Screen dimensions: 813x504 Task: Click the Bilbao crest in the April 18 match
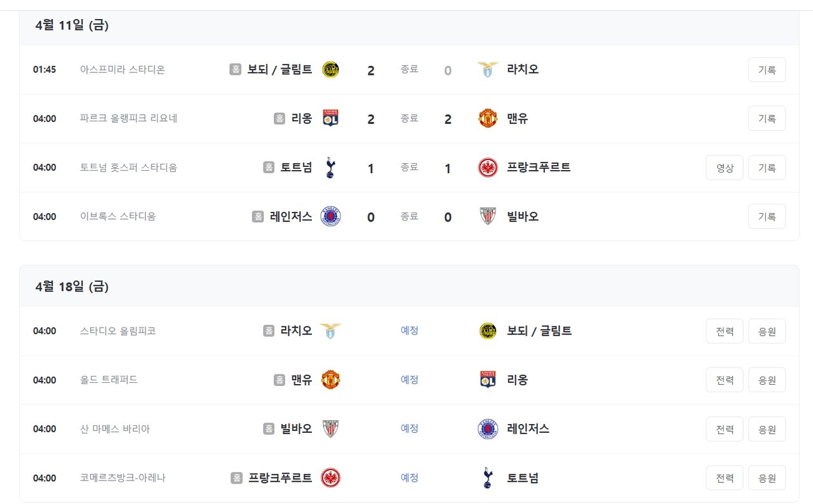click(330, 428)
